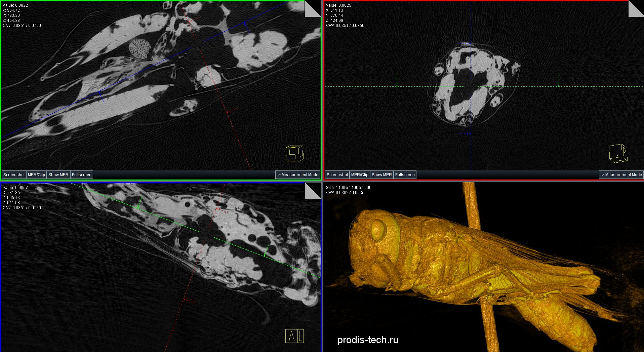The height and width of the screenshot is (352, 644).
Task: Click orientation cube labeled L in red view
Action: (x=618, y=153)
